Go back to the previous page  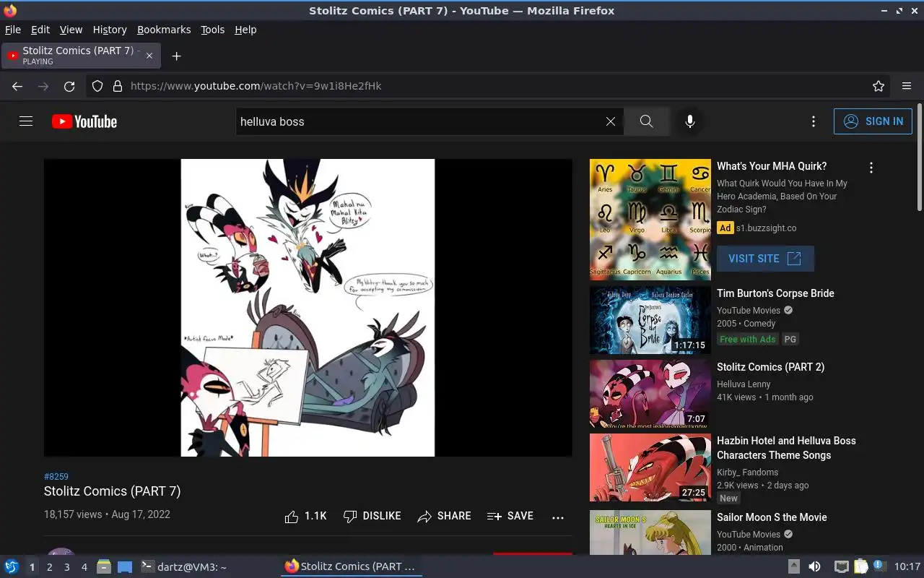(17, 86)
